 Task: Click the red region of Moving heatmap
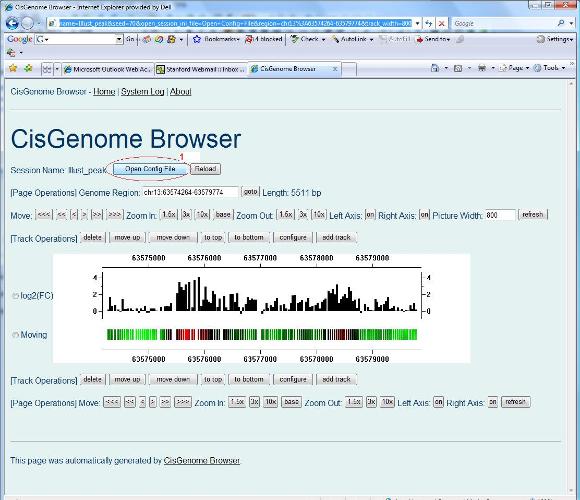pyautogui.click(x=185, y=335)
